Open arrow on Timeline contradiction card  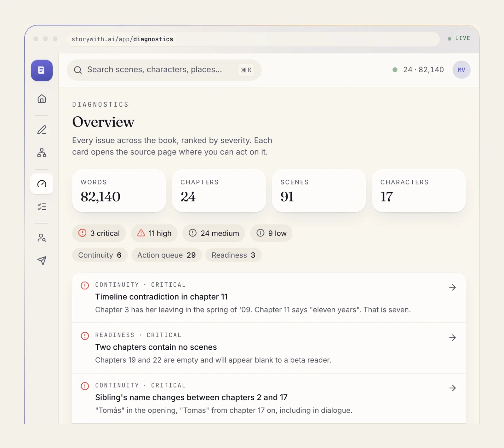452,287
